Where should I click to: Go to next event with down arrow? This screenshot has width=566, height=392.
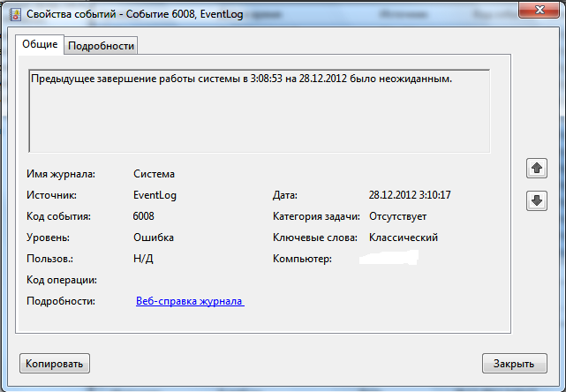pos(536,200)
